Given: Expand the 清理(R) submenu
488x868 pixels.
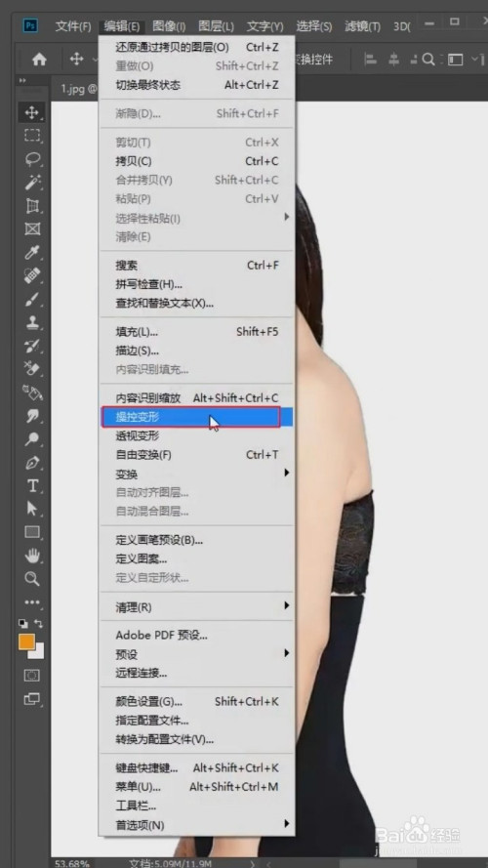Looking at the screenshot, I should tap(196, 606).
